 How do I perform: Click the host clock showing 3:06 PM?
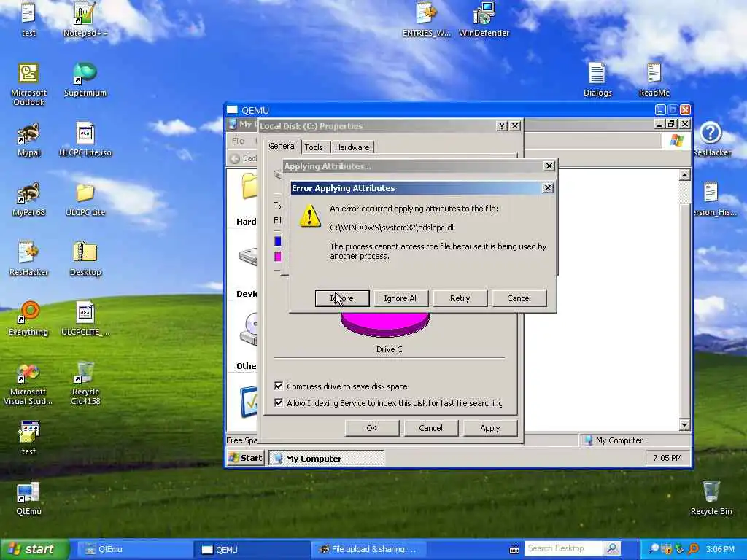720,549
